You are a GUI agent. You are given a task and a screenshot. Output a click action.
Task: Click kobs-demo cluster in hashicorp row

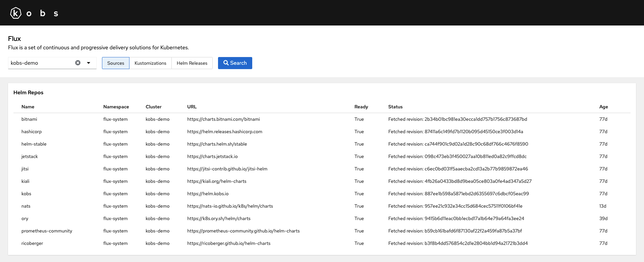point(158,132)
